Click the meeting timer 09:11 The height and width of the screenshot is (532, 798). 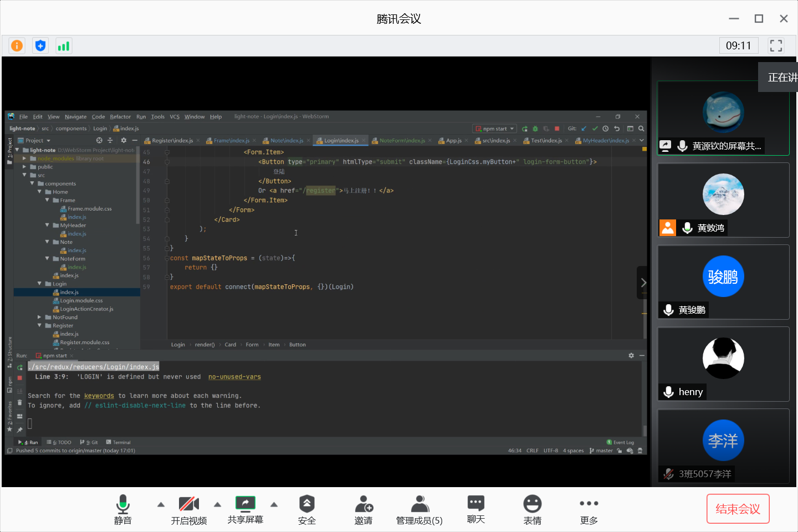739,45
